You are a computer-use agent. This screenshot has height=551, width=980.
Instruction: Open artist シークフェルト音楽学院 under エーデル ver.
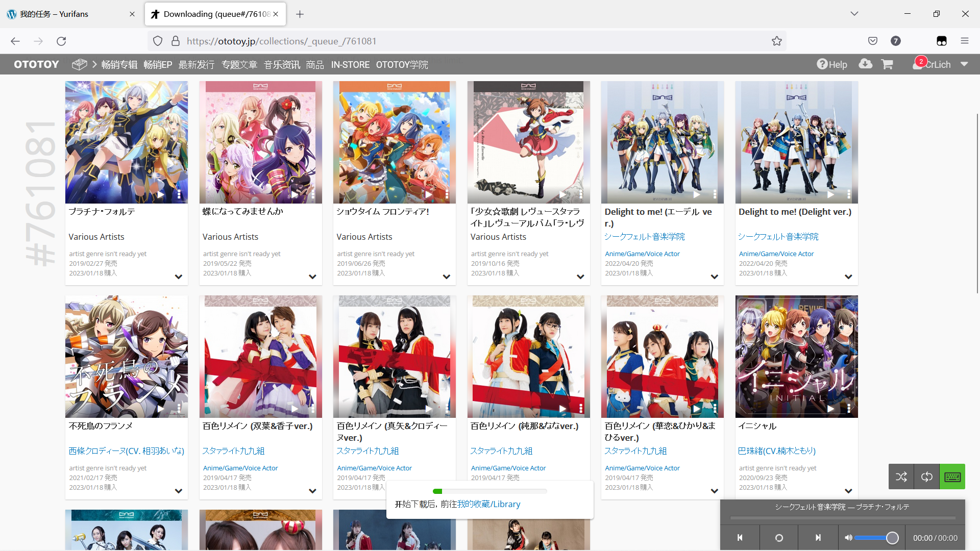tap(644, 237)
